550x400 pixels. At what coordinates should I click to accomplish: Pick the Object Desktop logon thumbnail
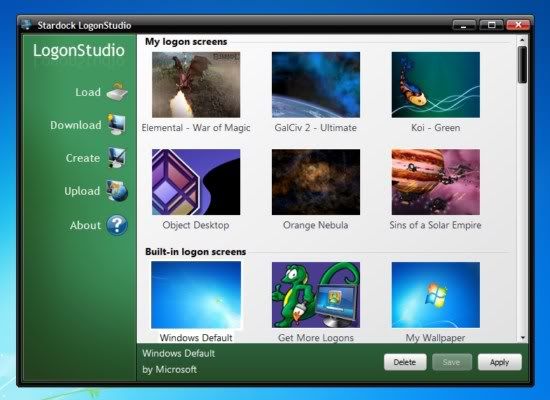coord(196,182)
